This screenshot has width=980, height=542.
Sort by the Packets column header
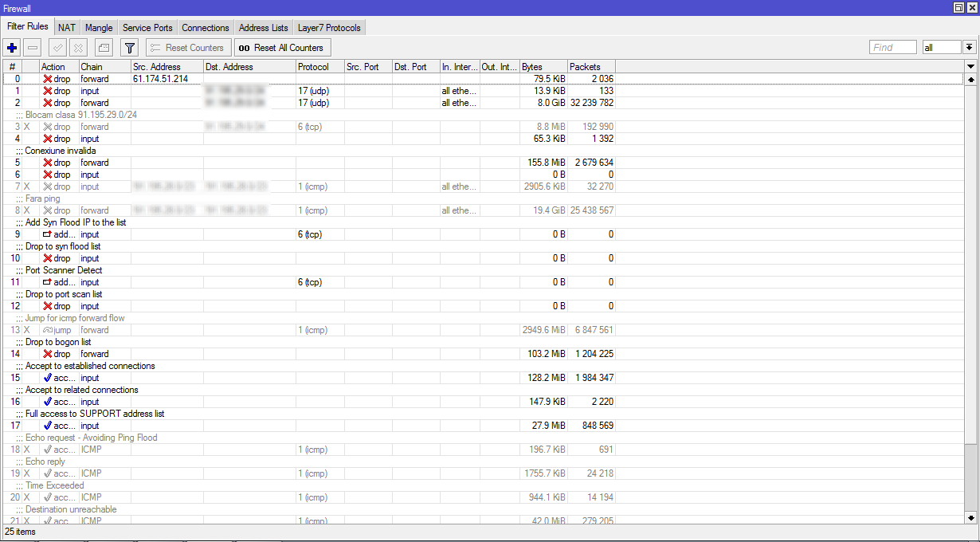coord(591,67)
